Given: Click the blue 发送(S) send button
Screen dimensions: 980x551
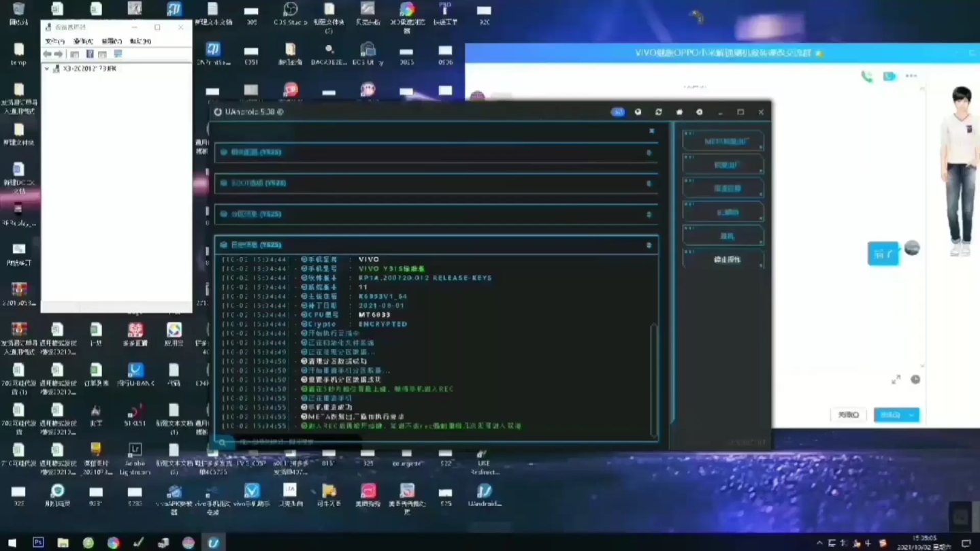Looking at the screenshot, I should point(890,415).
